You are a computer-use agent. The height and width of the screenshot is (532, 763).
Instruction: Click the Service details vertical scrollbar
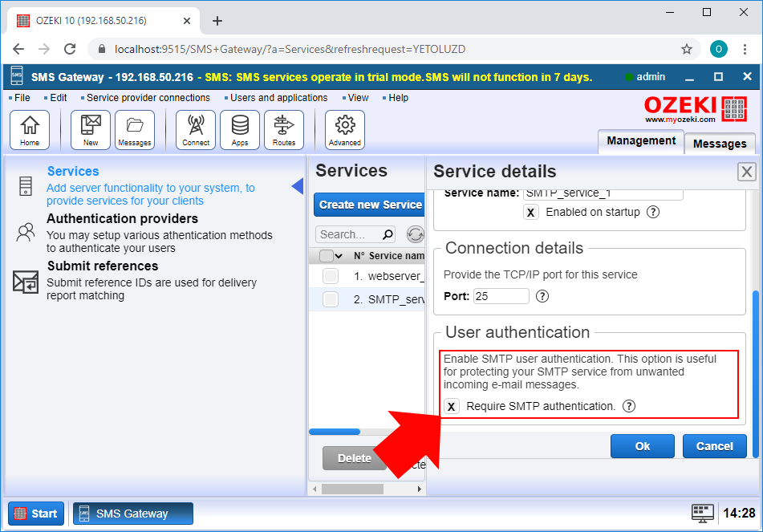tap(755, 374)
